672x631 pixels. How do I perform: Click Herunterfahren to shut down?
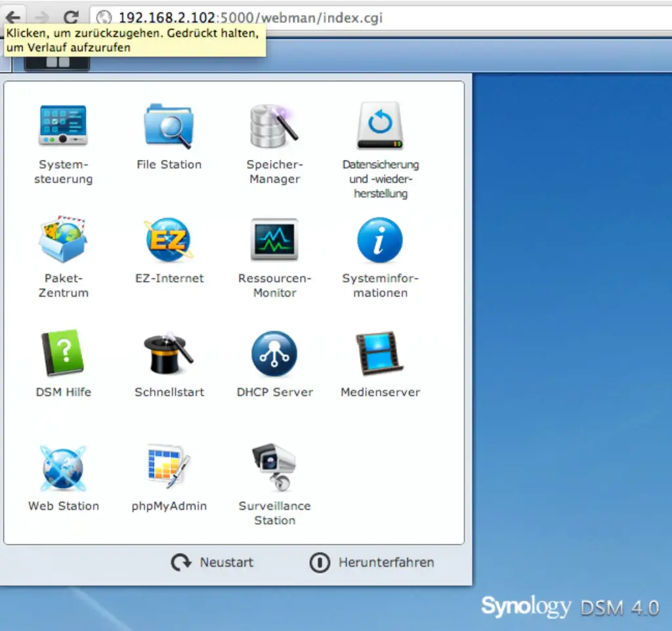371,562
